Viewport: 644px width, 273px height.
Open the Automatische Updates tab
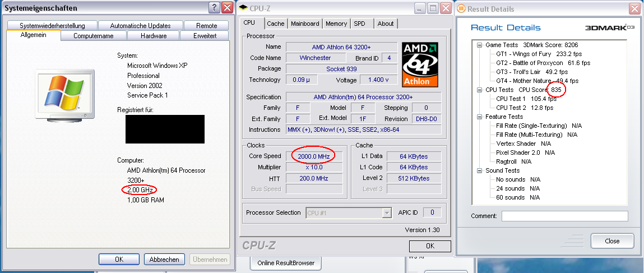(x=141, y=25)
